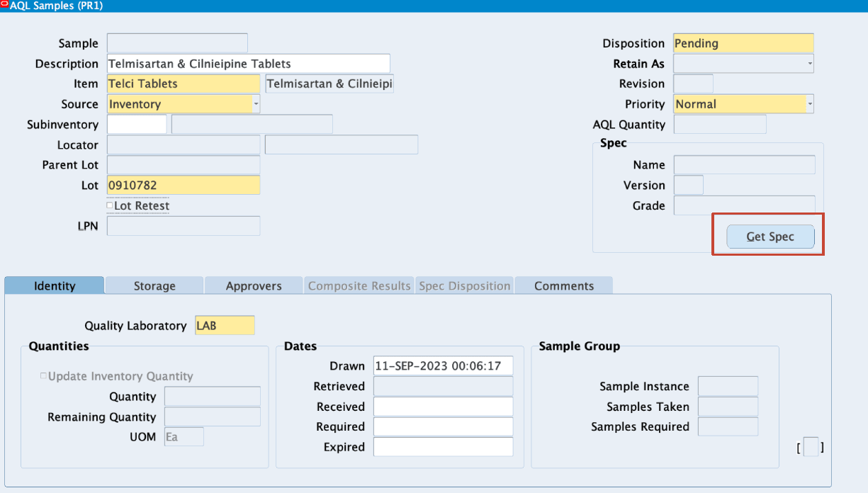
Task: Select the Drawn date field
Action: point(443,365)
